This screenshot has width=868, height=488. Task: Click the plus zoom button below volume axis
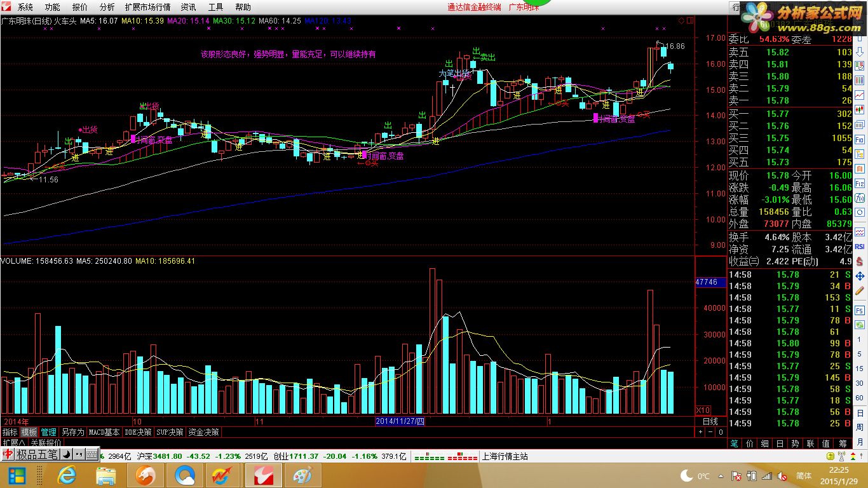point(700,432)
